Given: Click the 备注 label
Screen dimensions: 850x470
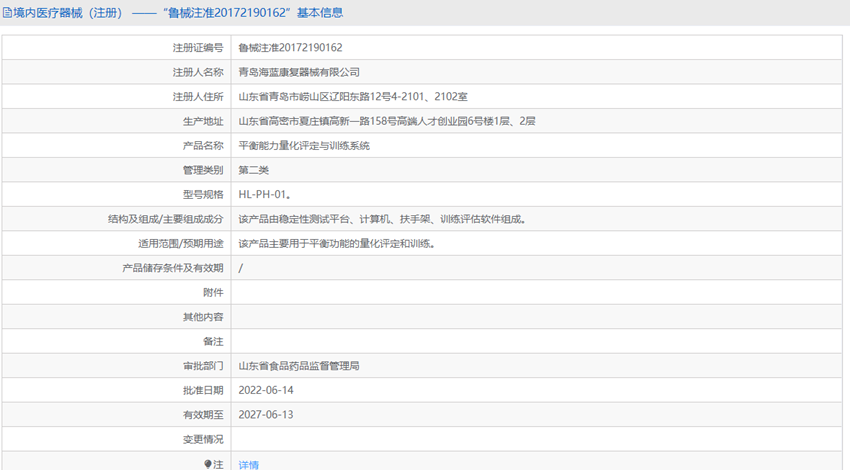Looking at the screenshot, I should point(213,342).
